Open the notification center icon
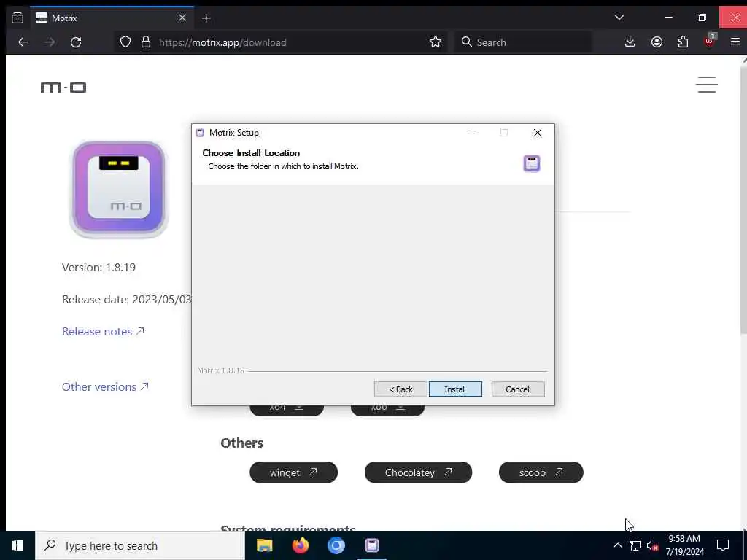The height and width of the screenshot is (560, 747). point(723,545)
